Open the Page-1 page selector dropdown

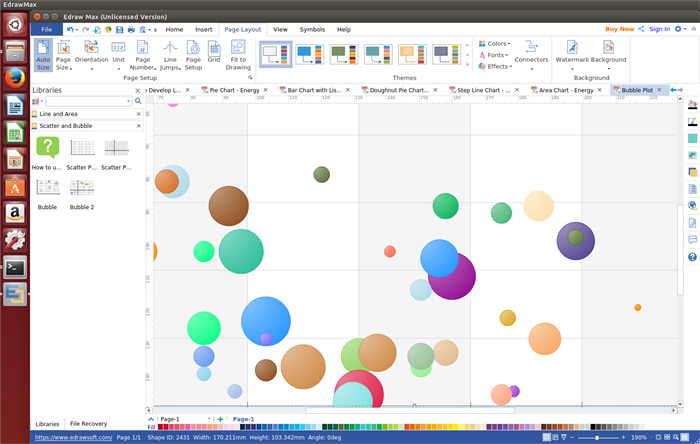point(209,419)
